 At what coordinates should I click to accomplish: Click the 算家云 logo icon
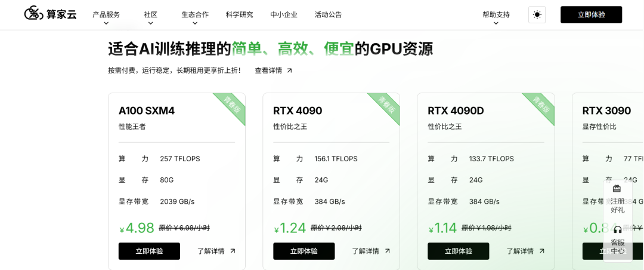(x=33, y=14)
